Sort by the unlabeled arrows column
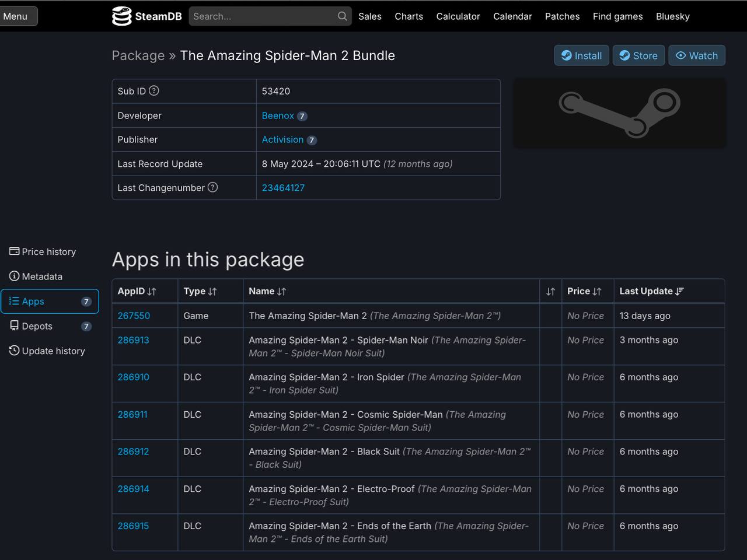The width and height of the screenshot is (747, 560). coord(550,291)
